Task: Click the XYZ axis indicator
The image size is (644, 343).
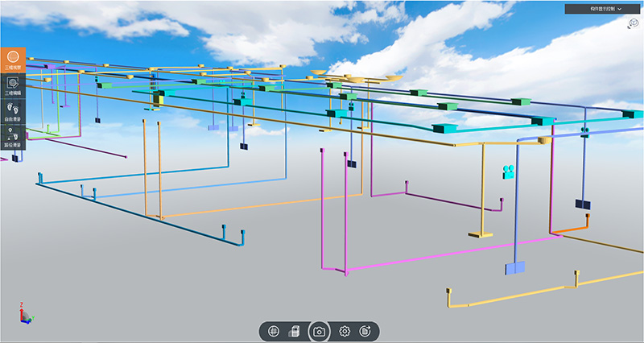Action: tap(25, 315)
